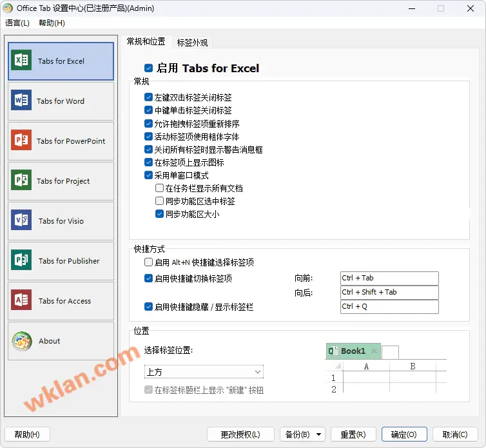Toggle 在标签项上显示图标 checkbox
The height and width of the screenshot is (448, 486).
148,162
